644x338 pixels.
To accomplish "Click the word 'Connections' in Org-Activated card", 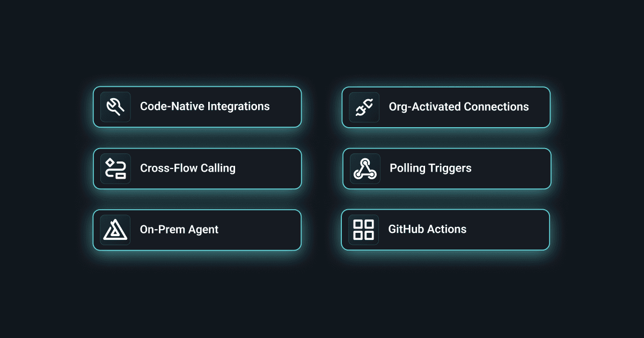I will pos(496,107).
